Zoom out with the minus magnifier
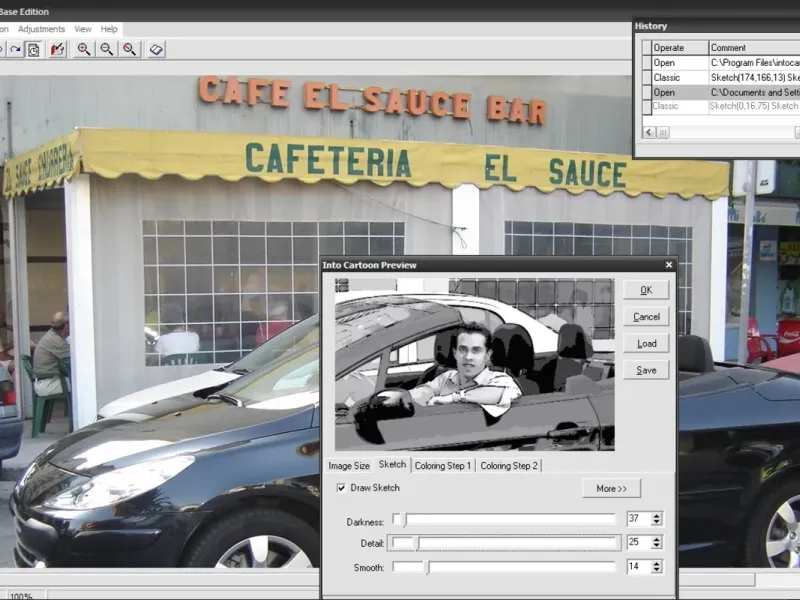Viewport: 800px width, 600px height. click(107, 49)
